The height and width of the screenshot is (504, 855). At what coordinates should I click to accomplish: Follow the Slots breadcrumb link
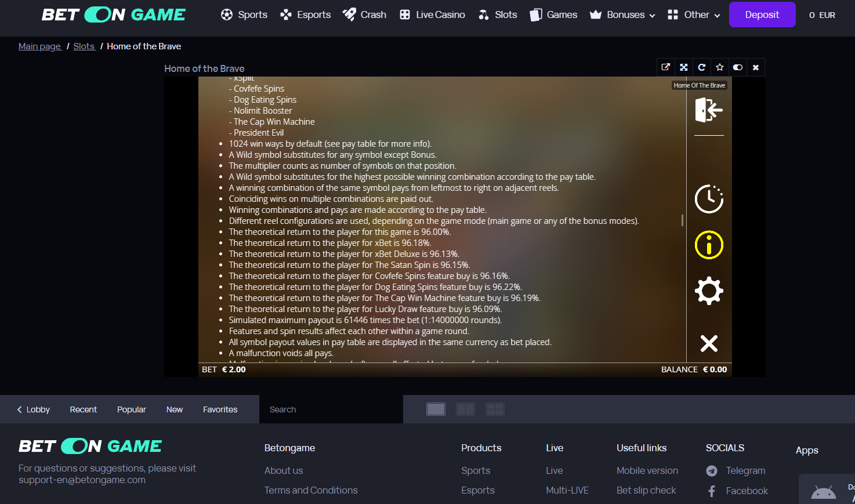click(x=84, y=46)
